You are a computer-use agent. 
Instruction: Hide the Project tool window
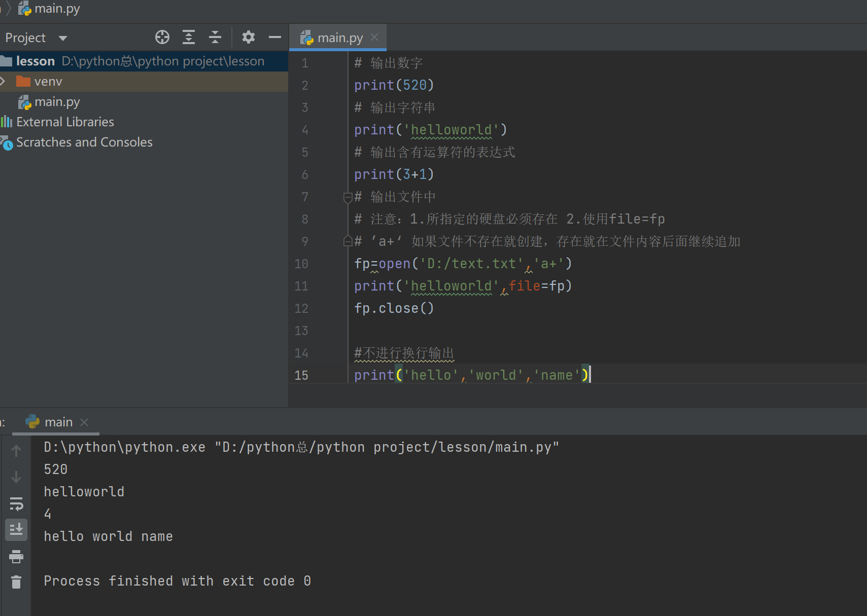point(275,37)
